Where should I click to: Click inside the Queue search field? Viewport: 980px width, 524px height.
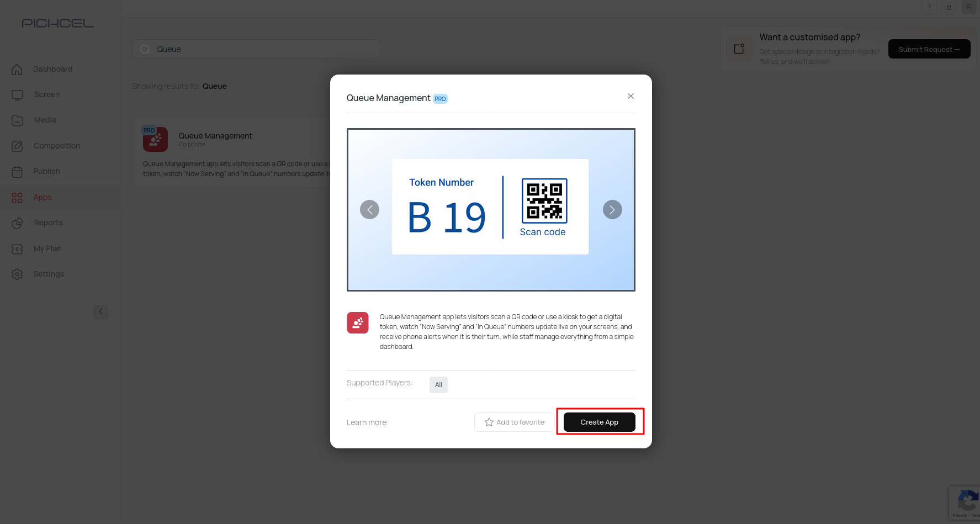click(256, 49)
